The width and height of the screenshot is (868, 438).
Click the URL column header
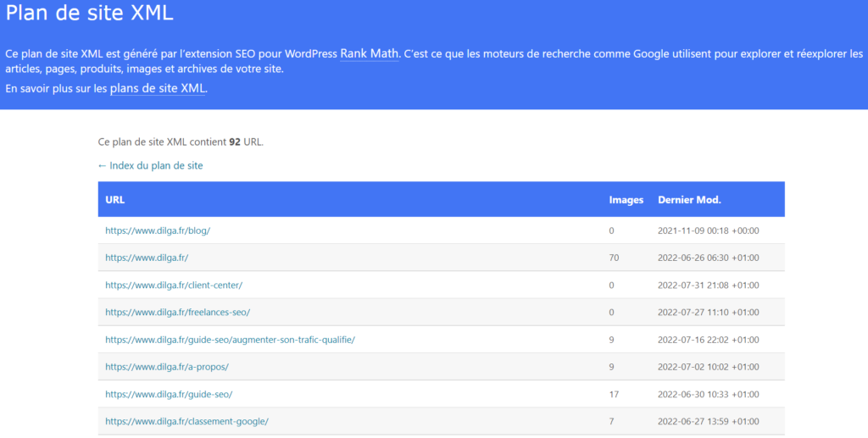pos(115,200)
